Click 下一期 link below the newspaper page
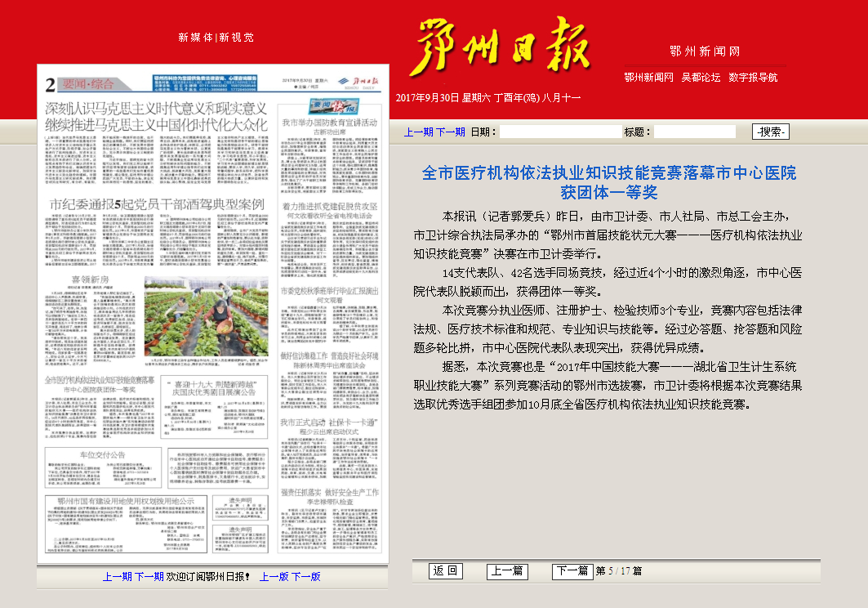Screen dimensions: 868x608 [149, 577]
